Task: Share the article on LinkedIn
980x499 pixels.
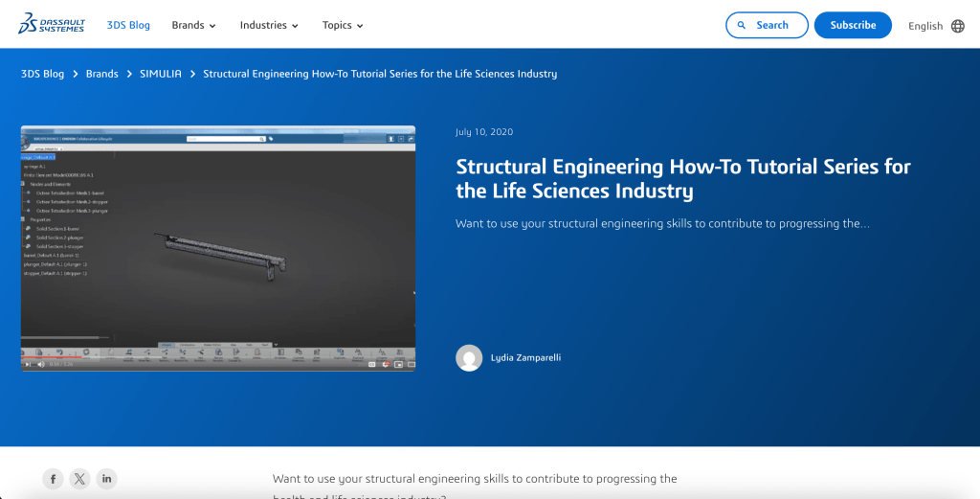Action: point(106,479)
